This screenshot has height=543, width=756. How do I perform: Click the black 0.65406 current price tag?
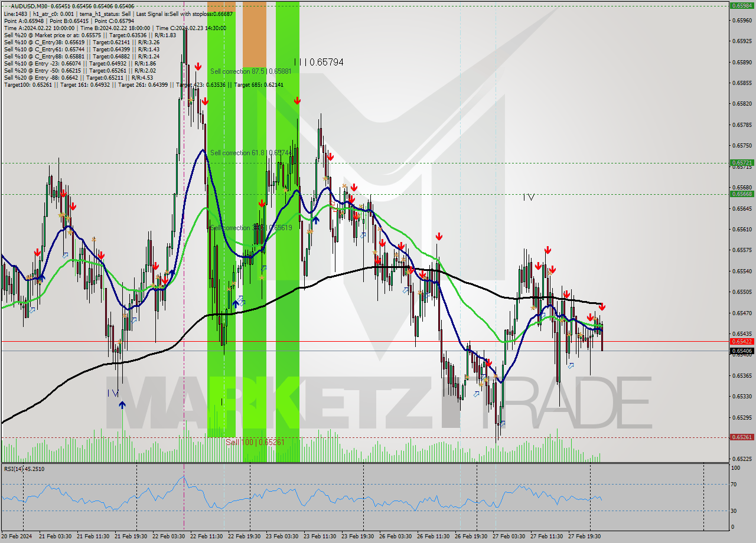(742, 351)
